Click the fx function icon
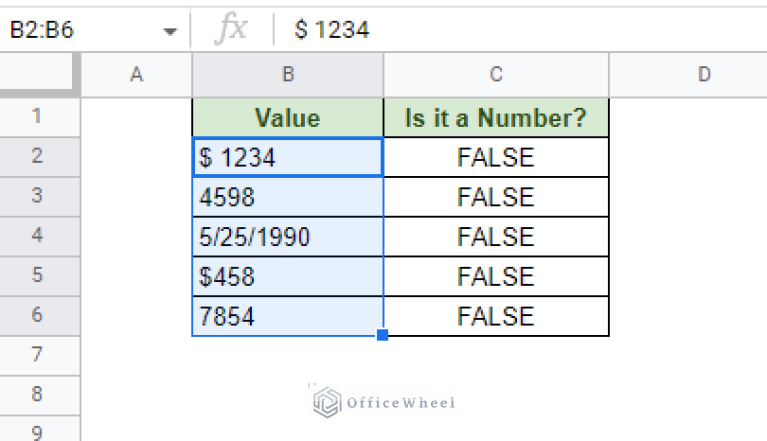 [231, 29]
